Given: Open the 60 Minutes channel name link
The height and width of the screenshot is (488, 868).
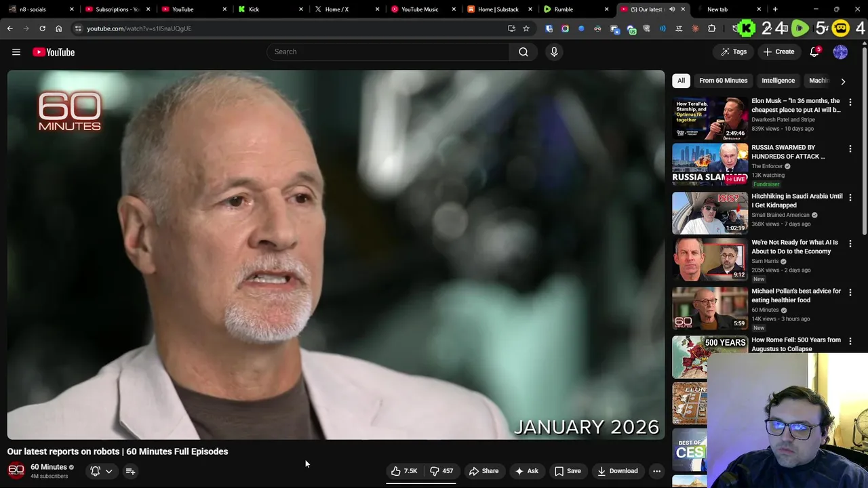Looking at the screenshot, I should 49,467.
